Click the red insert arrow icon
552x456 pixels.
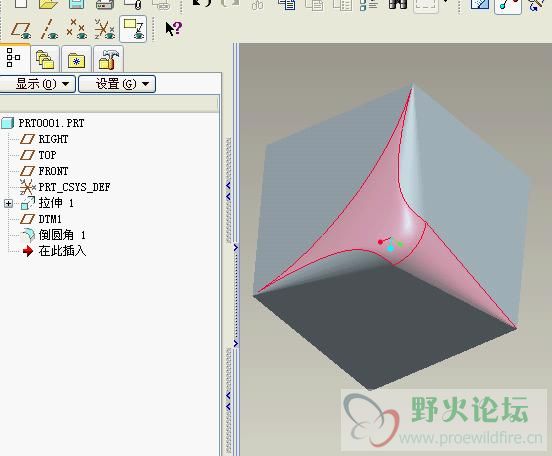27,251
